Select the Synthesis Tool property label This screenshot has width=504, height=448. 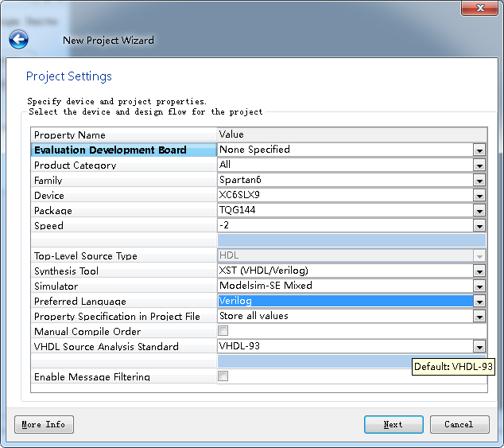[x=66, y=271]
